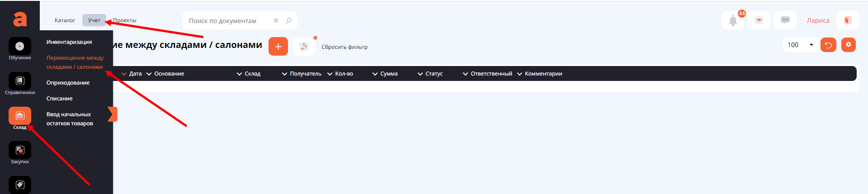Image resolution: width=868 pixels, height=194 pixels.
Task: Open the filter settings sliders icon
Action: (x=304, y=47)
